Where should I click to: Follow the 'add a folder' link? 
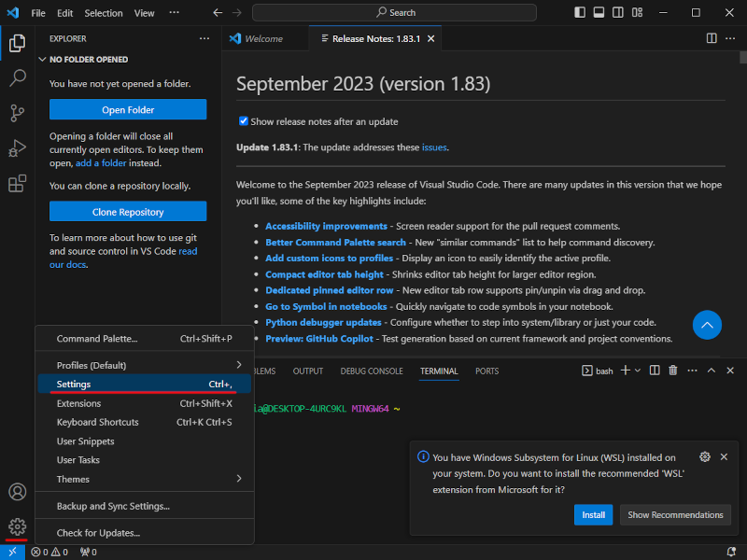(x=101, y=162)
